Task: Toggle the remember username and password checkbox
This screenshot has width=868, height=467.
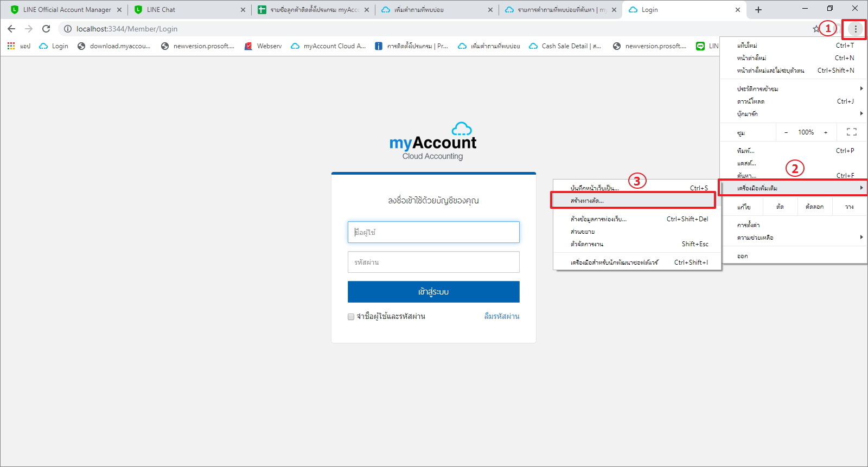Action: point(351,317)
